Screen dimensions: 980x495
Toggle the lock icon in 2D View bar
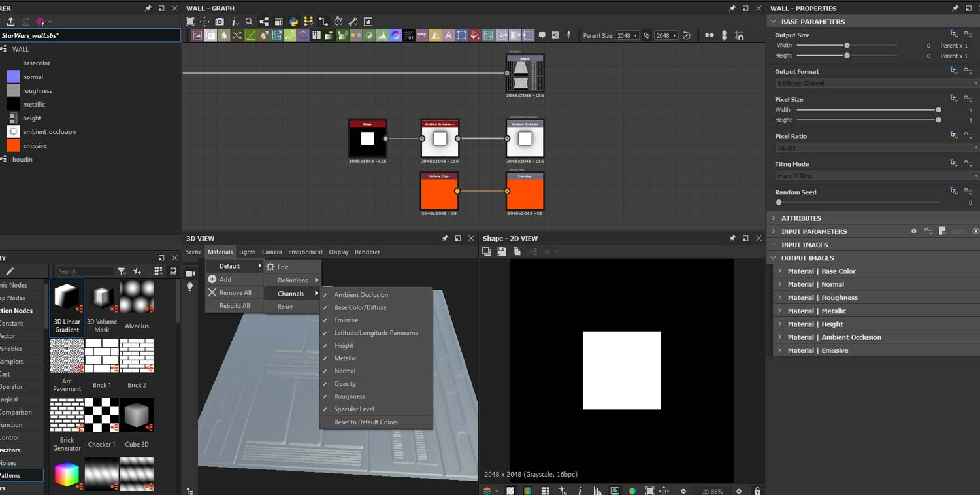(x=757, y=491)
